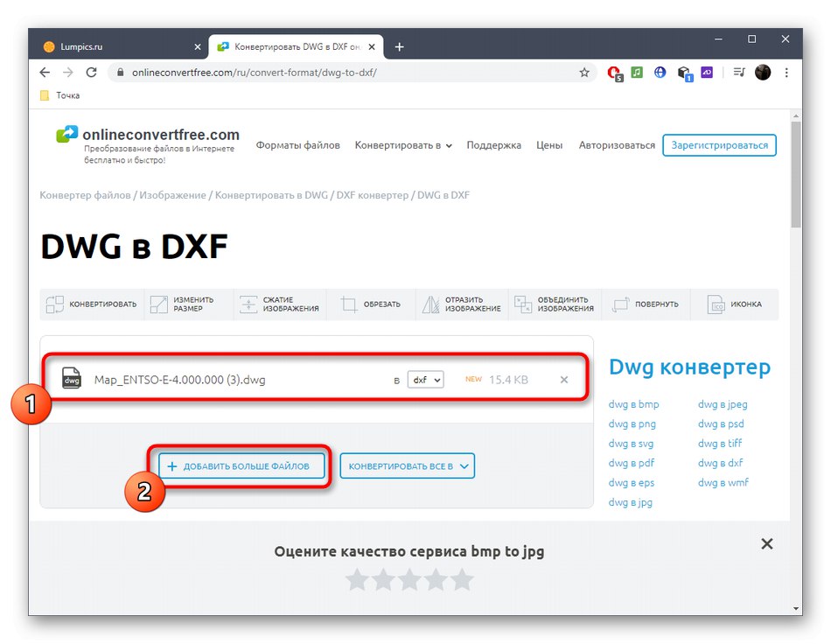Open Chrome three-dot menu
831x644 pixels.
click(x=786, y=73)
